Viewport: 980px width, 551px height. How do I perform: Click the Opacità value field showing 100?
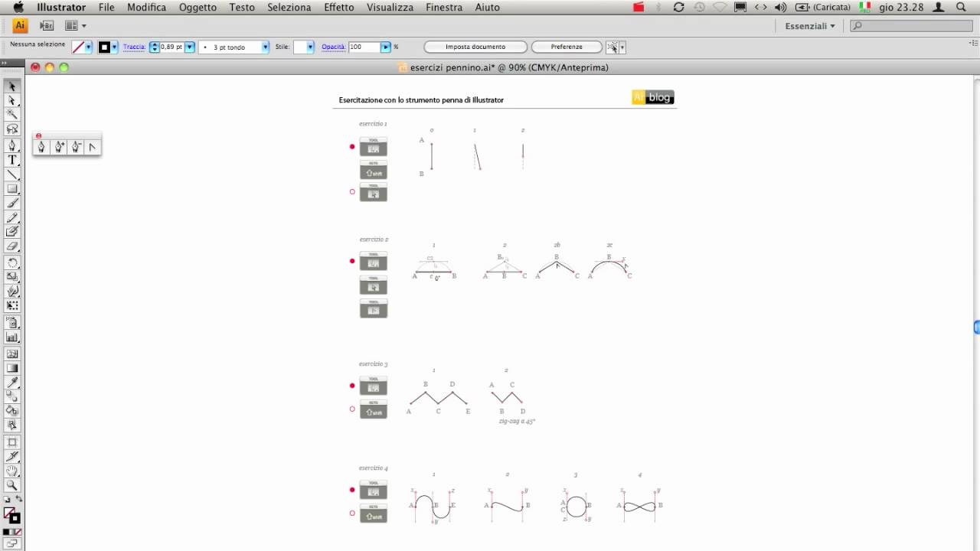[364, 47]
